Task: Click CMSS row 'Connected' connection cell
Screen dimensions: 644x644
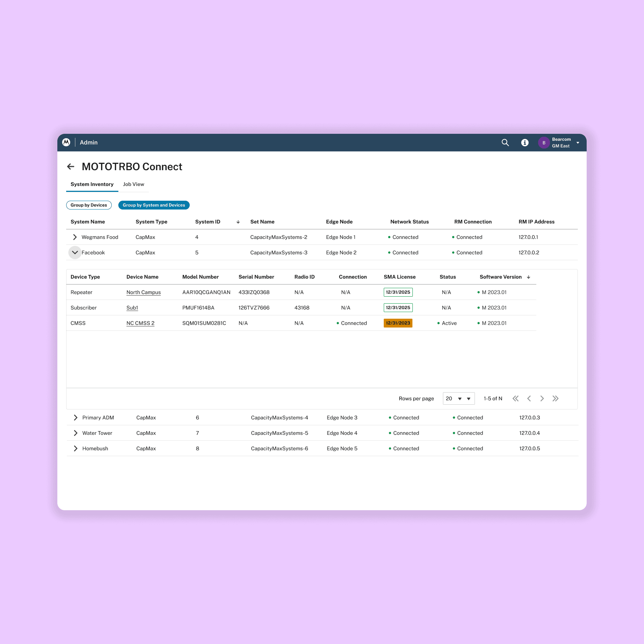Action: click(x=352, y=323)
